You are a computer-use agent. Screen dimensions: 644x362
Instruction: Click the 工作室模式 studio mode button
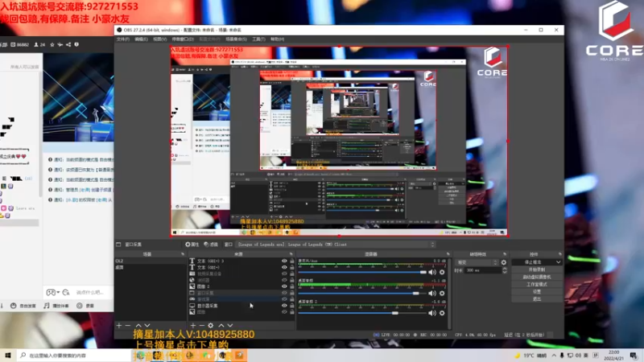pyautogui.click(x=537, y=284)
